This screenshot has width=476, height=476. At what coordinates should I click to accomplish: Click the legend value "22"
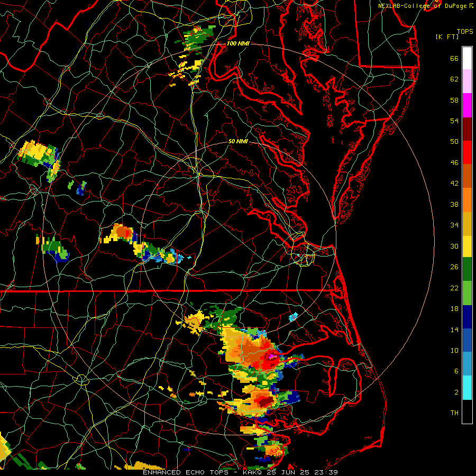point(454,288)
